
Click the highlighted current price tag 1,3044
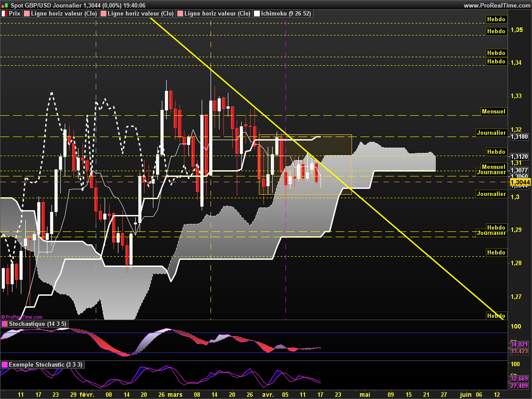520,182
